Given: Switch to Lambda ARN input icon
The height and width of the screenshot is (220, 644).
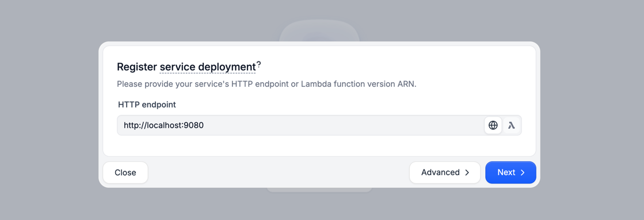Looking at the screenshot, I should coord(511,125).
